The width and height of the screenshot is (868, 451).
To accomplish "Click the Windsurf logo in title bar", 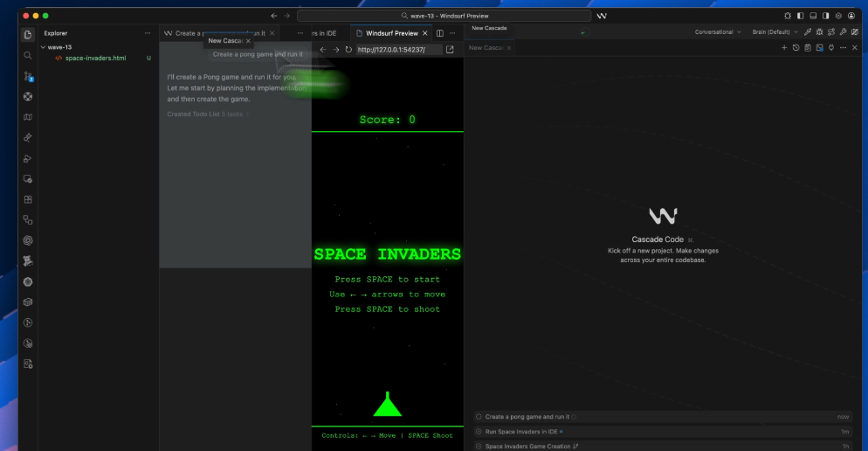I will pyautogui.click(x=602, y=16).
